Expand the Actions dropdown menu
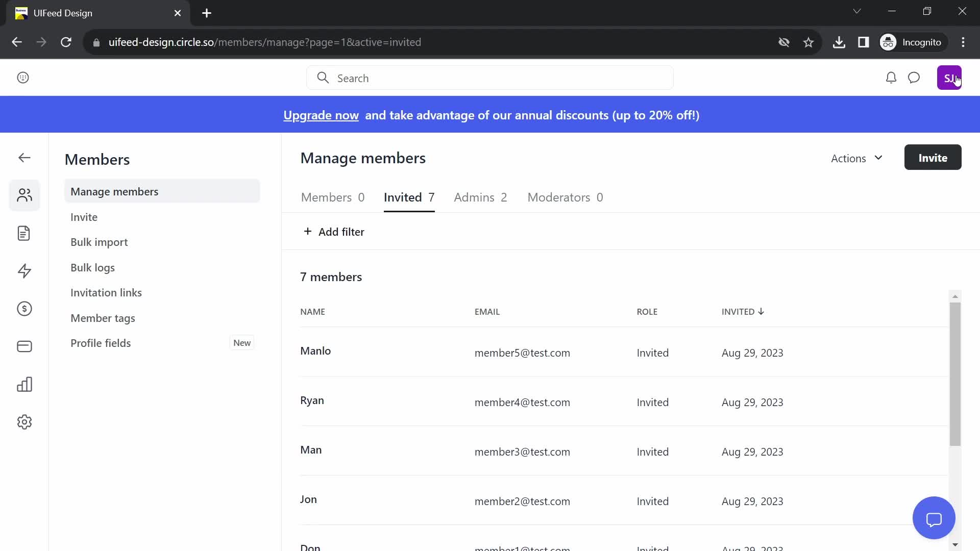Viewport: 980px width, 551px height. [856, 158]
